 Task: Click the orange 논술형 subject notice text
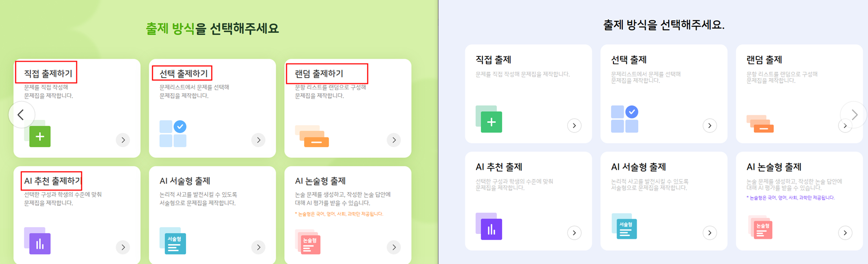click(x=339, y=214)
